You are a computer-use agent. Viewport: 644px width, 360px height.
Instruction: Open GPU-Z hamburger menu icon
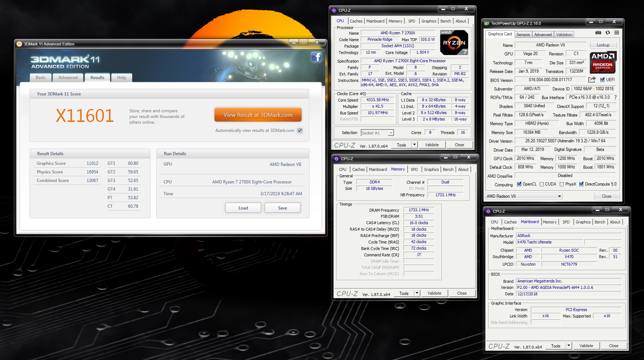pos(616,33)
